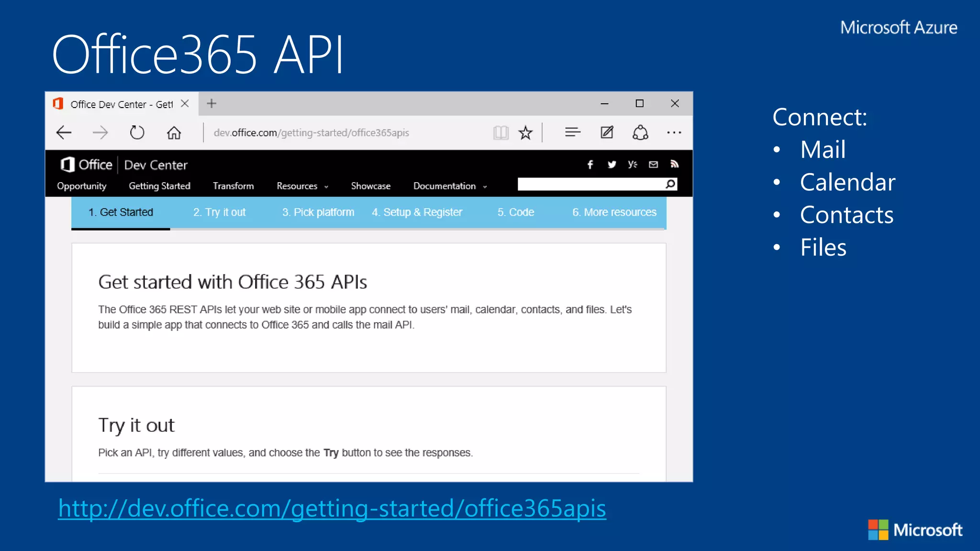Click the Office Dev Center browser tab
This screenshot has height=551, width=980.
[122, 104]
